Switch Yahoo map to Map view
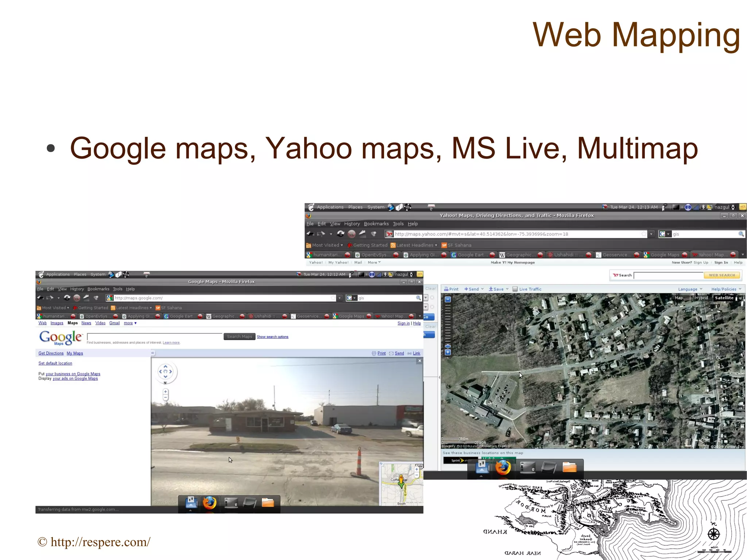 (679, 298)
